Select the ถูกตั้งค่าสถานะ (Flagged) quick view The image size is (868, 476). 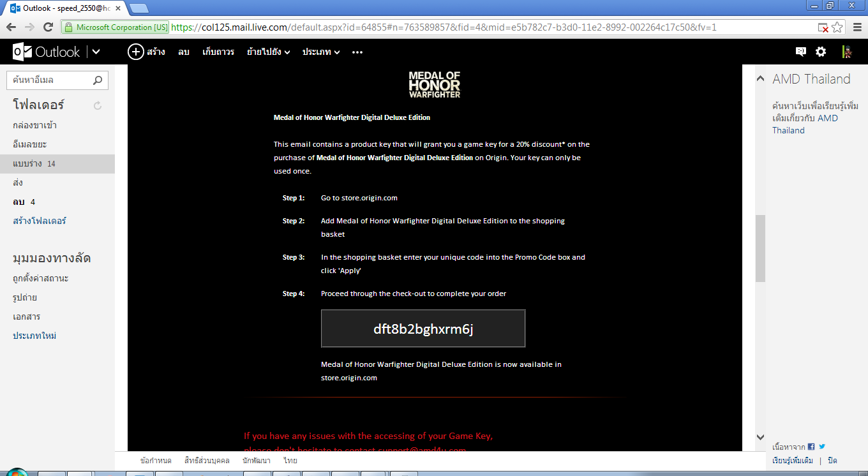tap(41, 278)
